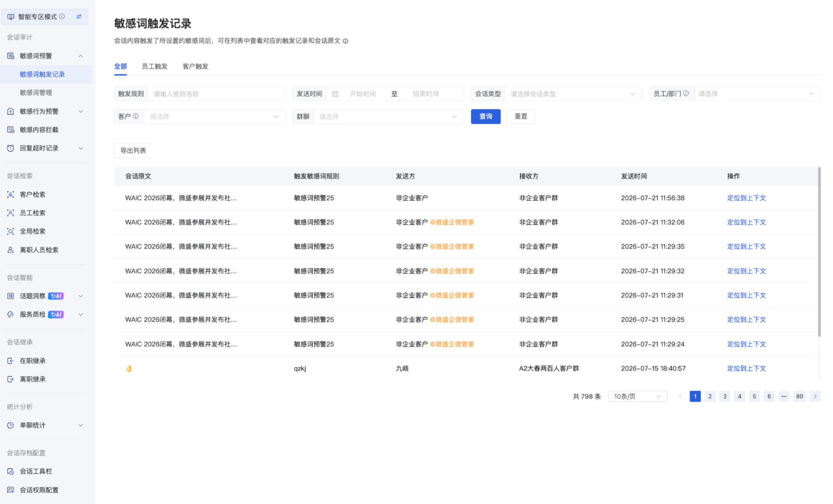Open the 员工/部门 select dropdown
The height and width of the screenshot is (504, 833).
point(757,94)
